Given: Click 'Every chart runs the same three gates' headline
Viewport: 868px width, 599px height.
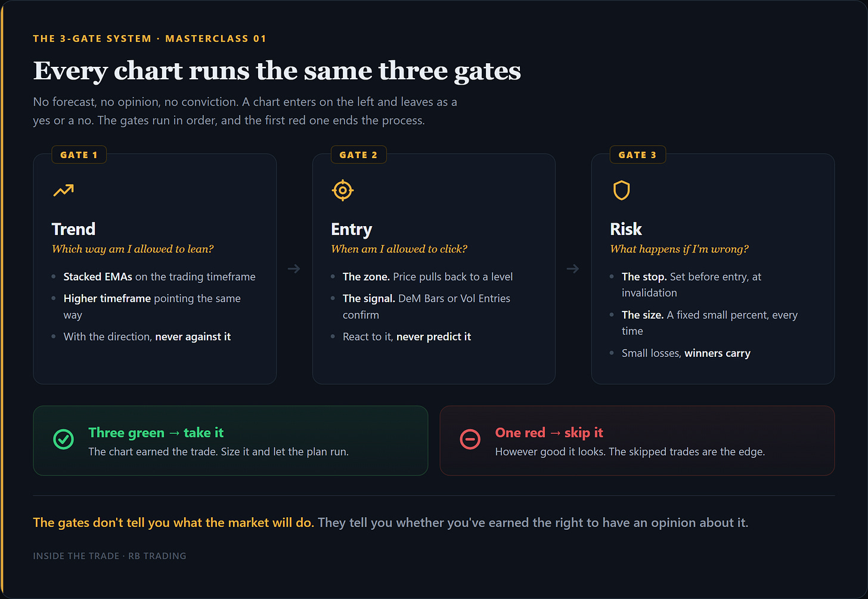Looking at the screenshot, I should [277, 71].
